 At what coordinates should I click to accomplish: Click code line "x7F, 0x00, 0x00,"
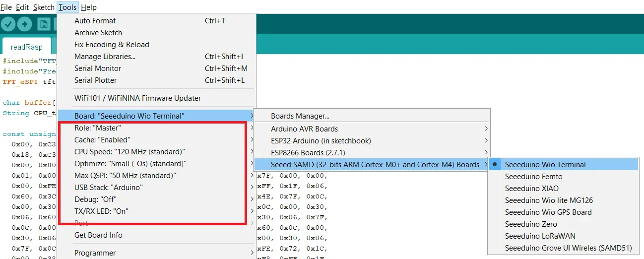tap(292, 176)
